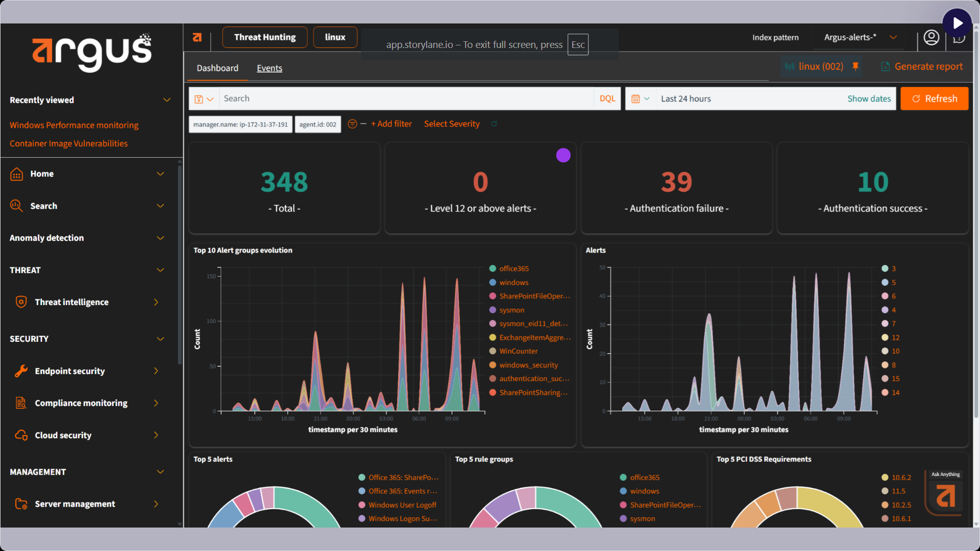Click the agent.id: 002 filter pill
The image size is (980, 551).
pyautogui.click(x=317, y=124)
